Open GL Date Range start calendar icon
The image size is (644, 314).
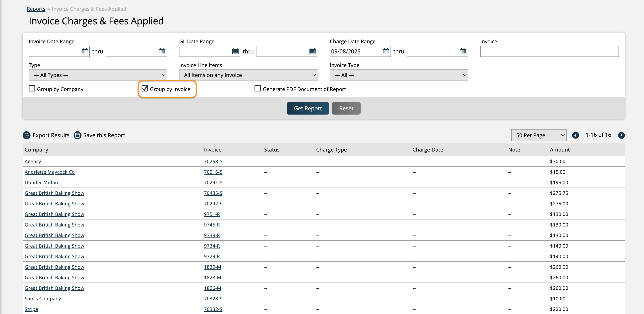235,51
